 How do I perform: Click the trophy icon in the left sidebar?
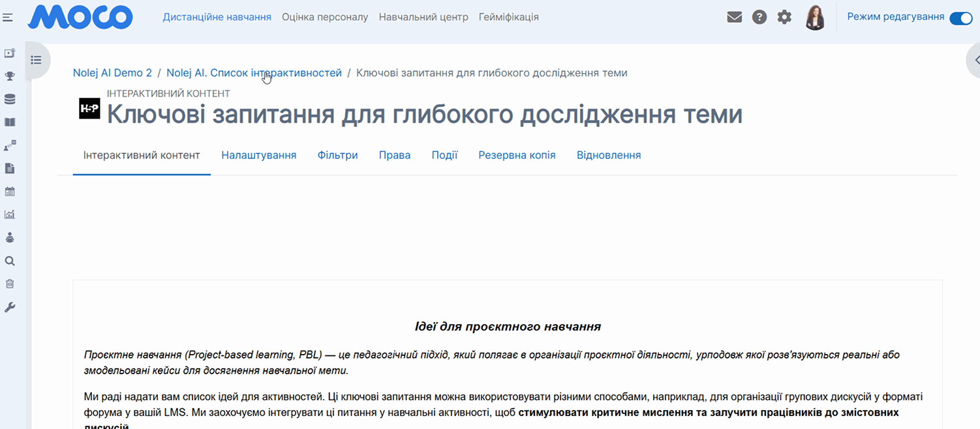coord(10,76)
